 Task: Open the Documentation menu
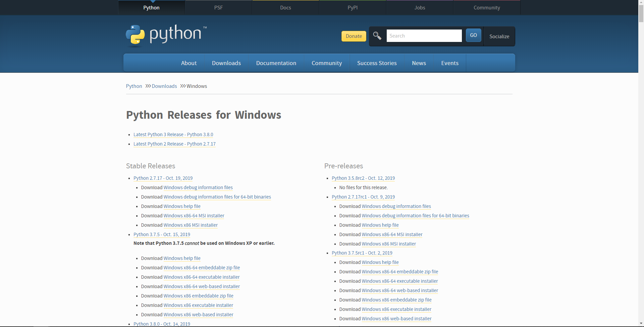coord(276,63)
